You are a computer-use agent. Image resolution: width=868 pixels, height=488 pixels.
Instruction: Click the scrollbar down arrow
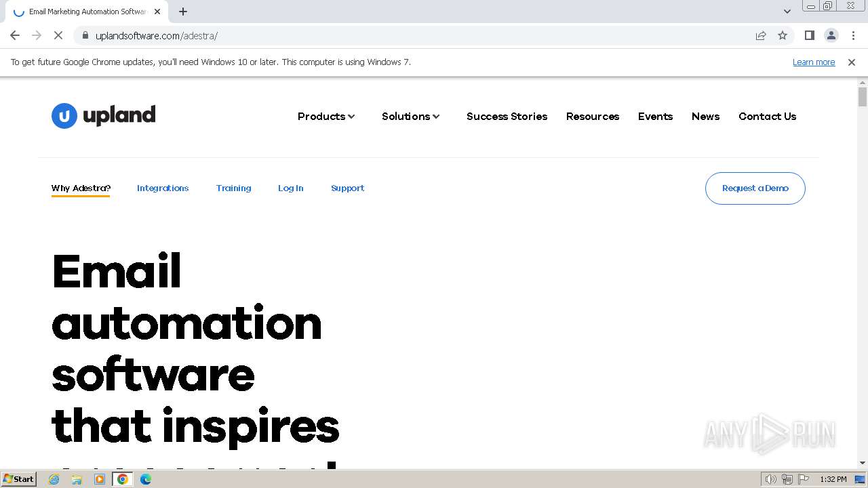click(x=863, y=463)
